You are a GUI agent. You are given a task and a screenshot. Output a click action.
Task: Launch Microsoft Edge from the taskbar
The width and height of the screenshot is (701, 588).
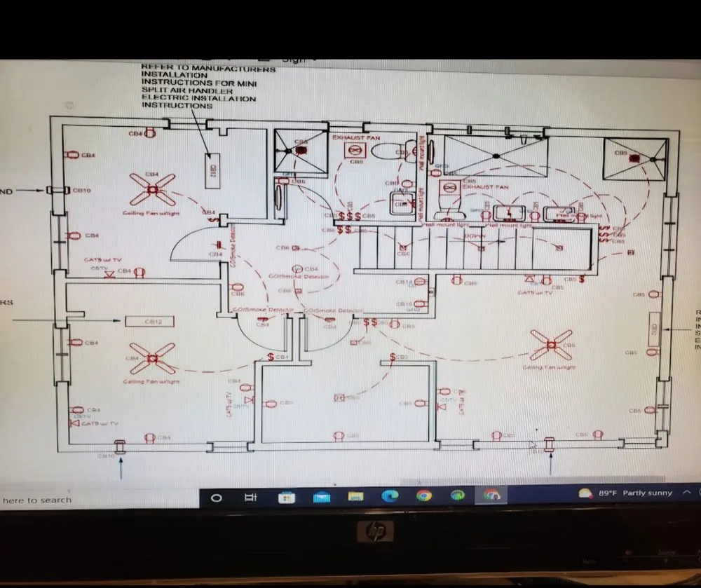click(x=390, y=495)
